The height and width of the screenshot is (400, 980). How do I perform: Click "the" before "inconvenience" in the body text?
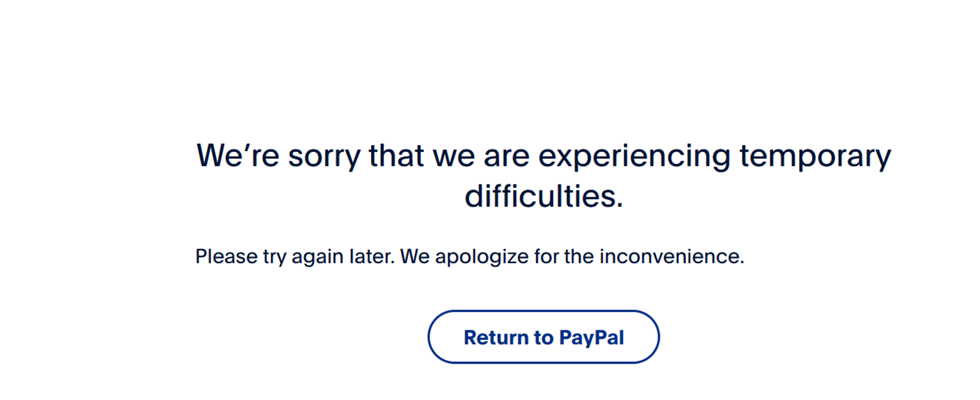(578, 256)
